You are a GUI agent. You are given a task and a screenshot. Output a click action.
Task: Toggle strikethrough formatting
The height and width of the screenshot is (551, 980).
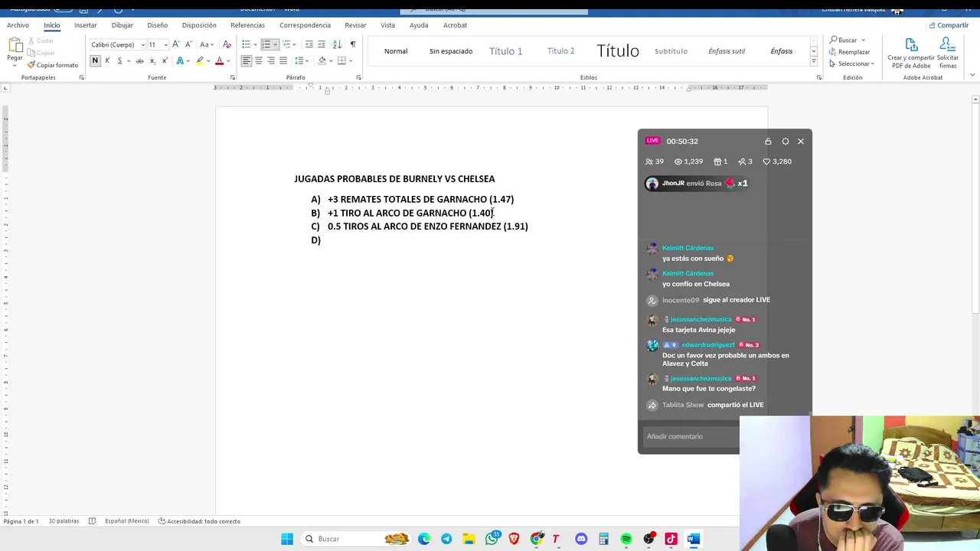139,60
